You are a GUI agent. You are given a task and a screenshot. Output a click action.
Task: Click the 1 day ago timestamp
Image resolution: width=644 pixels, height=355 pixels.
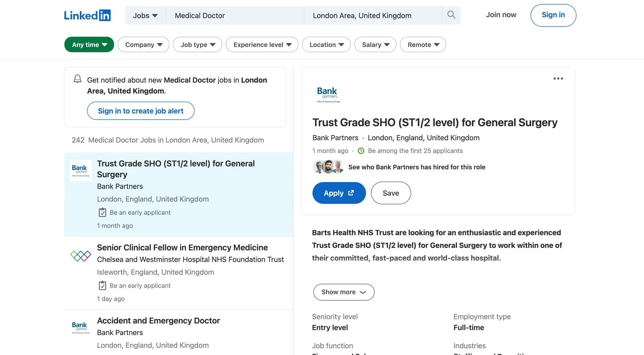click(111, 299)
